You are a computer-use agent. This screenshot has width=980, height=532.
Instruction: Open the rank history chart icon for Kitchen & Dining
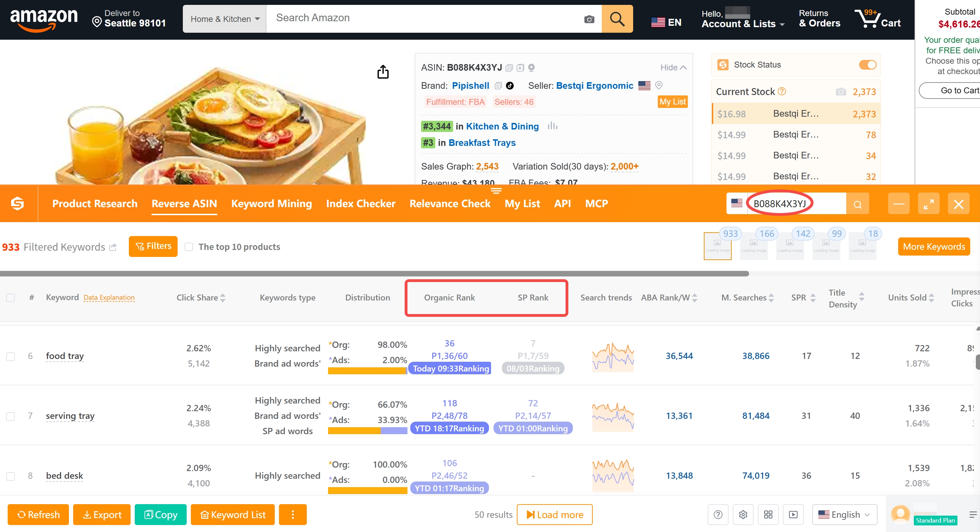[x=552, y=126]
